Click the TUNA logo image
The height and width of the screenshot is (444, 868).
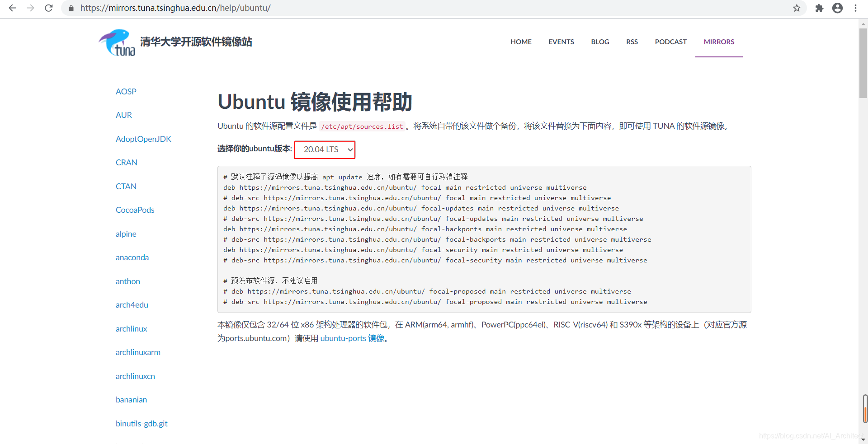[x=117, y=42]
